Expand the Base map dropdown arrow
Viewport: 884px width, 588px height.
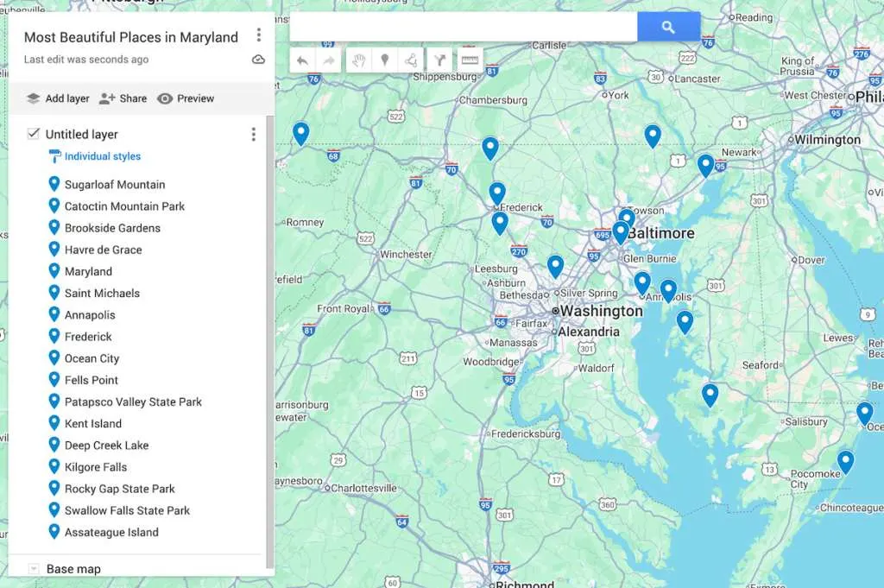coord(34,569)
